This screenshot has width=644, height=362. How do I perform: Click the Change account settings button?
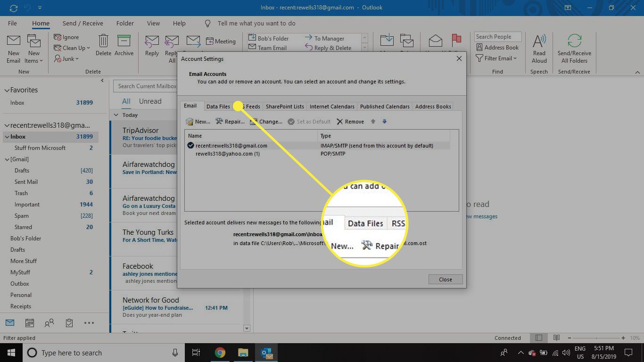[266, 122]
